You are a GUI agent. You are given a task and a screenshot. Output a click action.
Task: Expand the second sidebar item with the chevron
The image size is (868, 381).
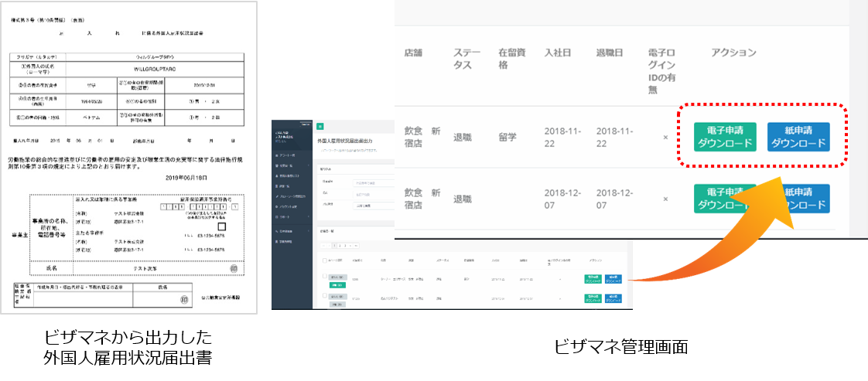309,166
